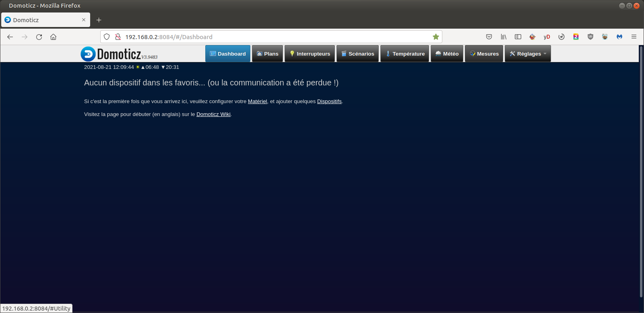Viewport: 644px width, 313px height.
Task: Expand the Réglages dropdown menu
Action: coord(528,54)
